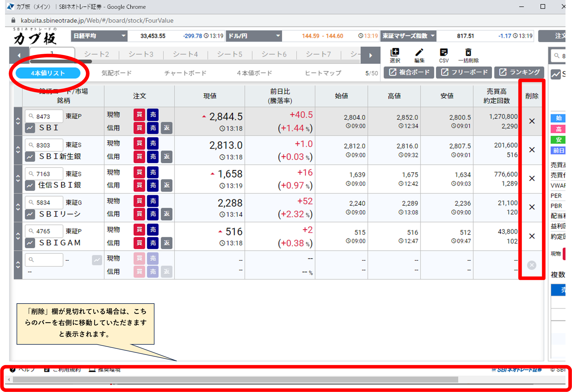This screenshot has width=572, height=392.
Task: Click 信用 repay (返) button for 8473
Action: click(x=167, y=128)
